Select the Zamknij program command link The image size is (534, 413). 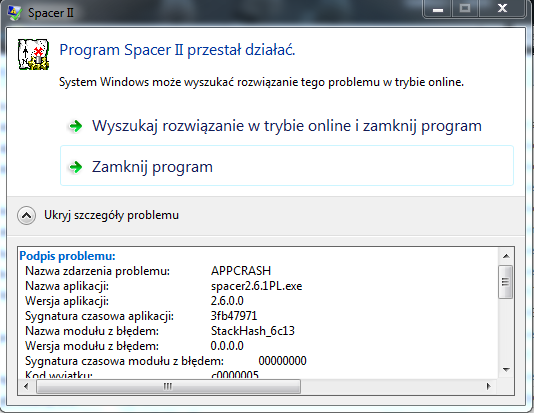287,166
